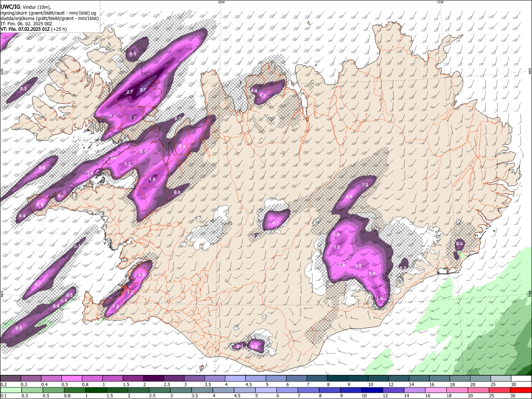The width and height of the screenshot is (532, 399).
Task: Click the pale lavender swatch labelled 4
Action: (x=235, y=379)
